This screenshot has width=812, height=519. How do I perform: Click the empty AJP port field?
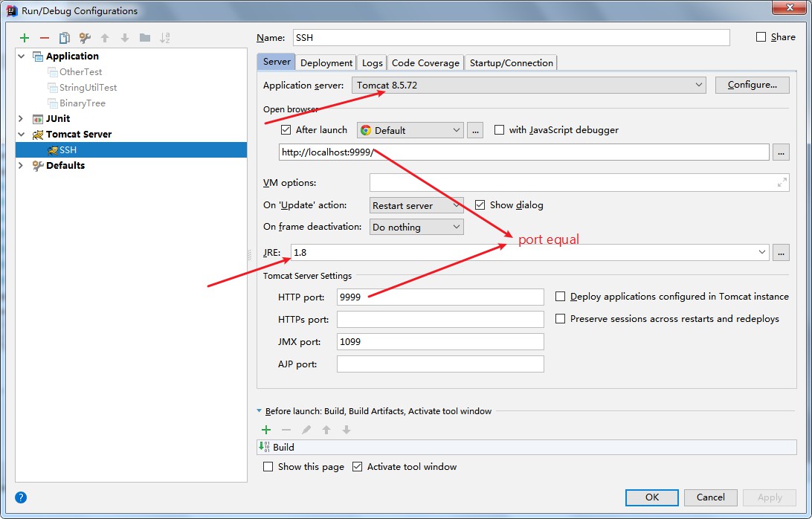(440, 364)
